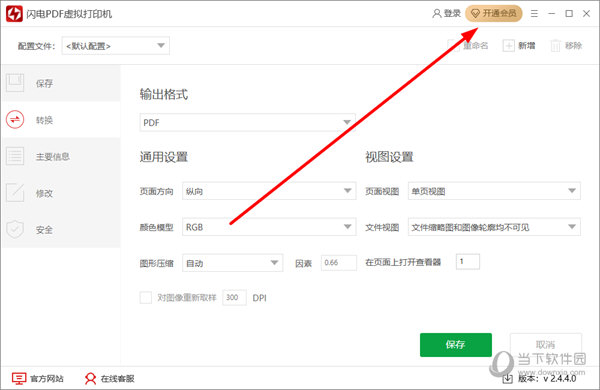Viewport: 600px width, 390px height.
Task: Open the 页面视图 单页视图 dropdown
Action: tap(494, 191)
